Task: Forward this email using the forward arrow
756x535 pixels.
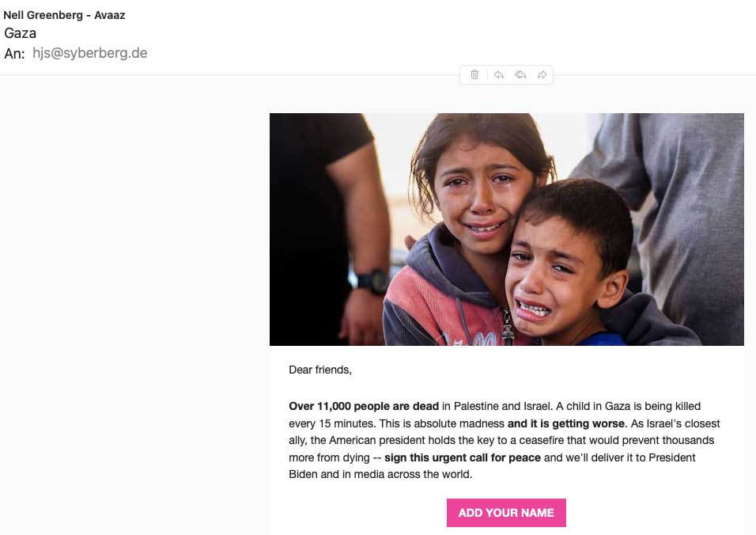Action: 542,74
